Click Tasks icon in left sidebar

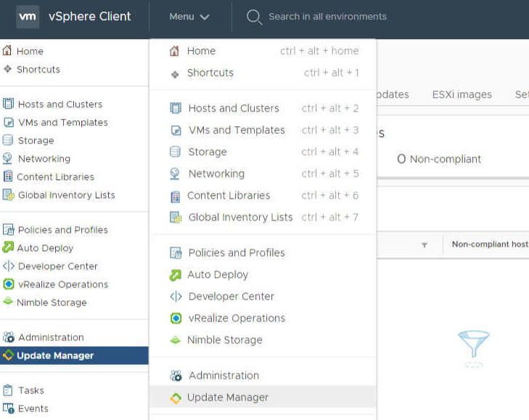[x=8, y=390]
